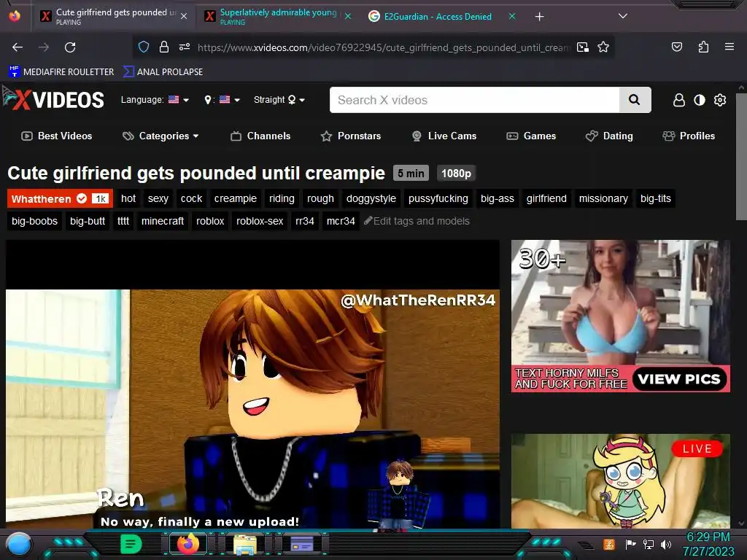Screen dimensions: 747x560
Task: Open the green notes app in taskbar
Action: click(x=131, y=544)
